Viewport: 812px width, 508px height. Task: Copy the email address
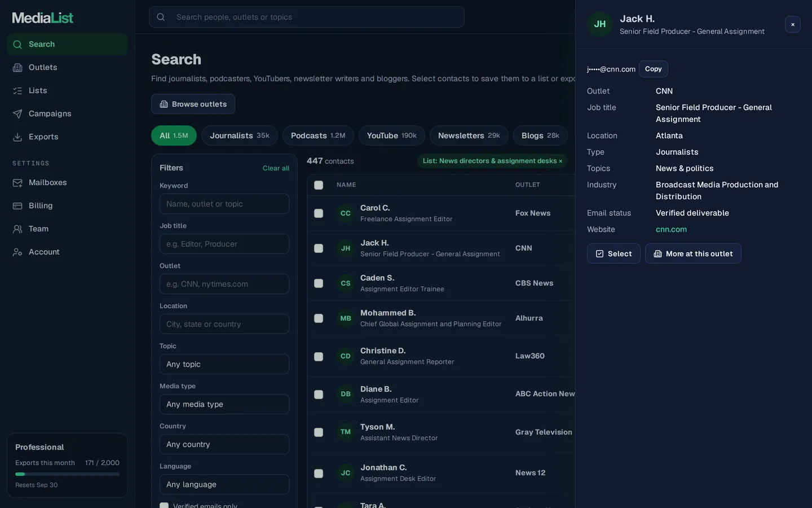pyautogui.click(x=654, y=69)
